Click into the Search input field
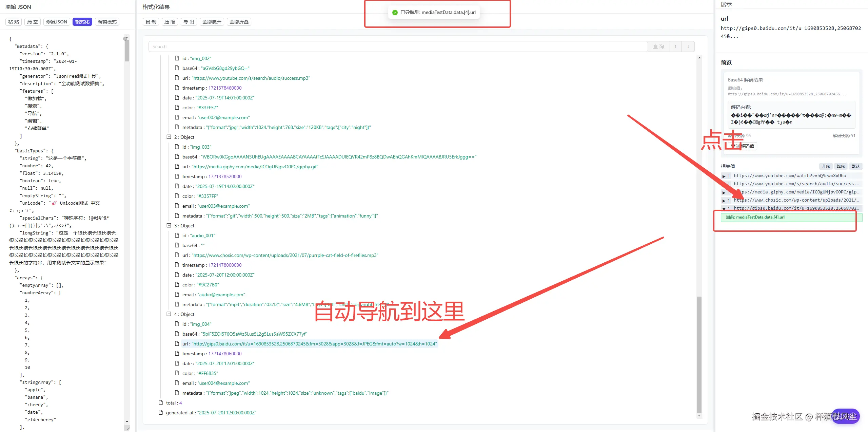The height and width of the screenshot is (432, 868). click(x=397, y=47)
